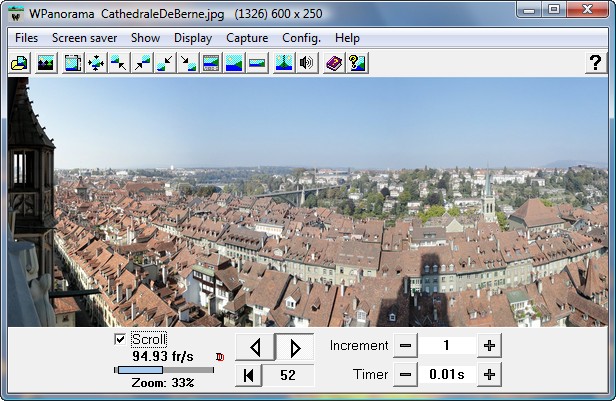The width and height of the screenshot is (616, 401).
Task: Click the Timer value field showing 0.01s
Action: coord(447,375)
